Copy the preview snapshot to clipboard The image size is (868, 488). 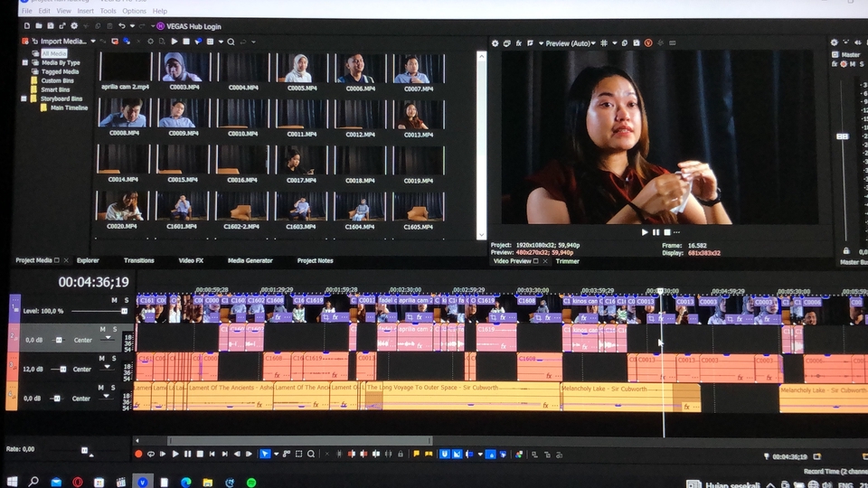[625, 43]
